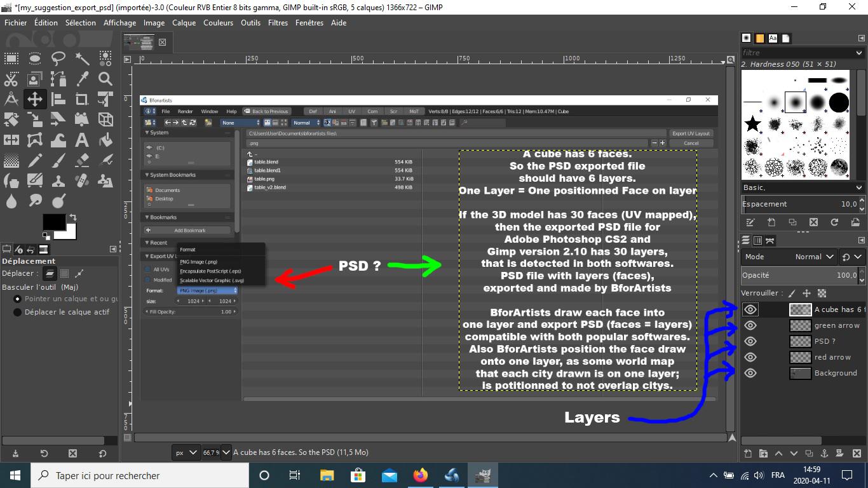Delete the layer with X icon
868x488 pixels.
tap(857, 453)
